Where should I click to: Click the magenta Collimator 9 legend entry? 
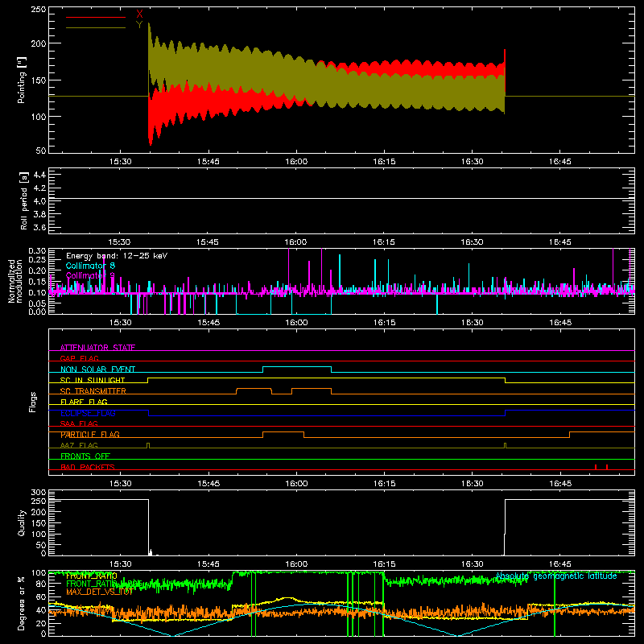coord(90,275)
